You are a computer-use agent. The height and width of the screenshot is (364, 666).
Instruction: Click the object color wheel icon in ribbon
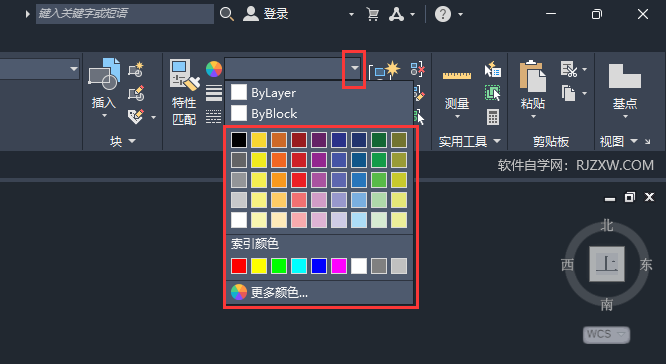coord(214,69)
